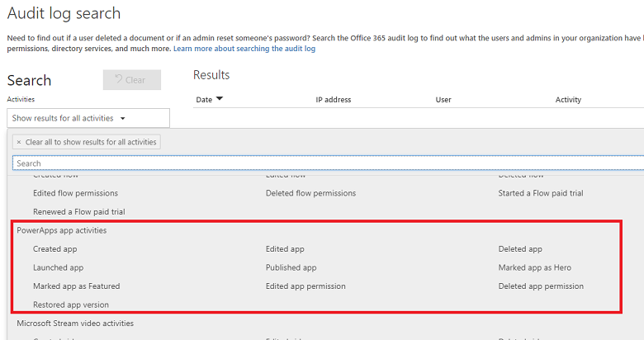Select 'Created app' activity
This screenshot has height=340, width=644.
tap(55, 249)
